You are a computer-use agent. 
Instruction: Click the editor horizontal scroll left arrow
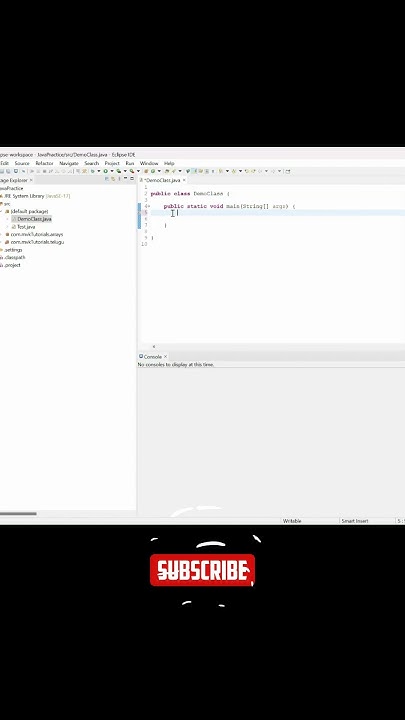point(153,347)
